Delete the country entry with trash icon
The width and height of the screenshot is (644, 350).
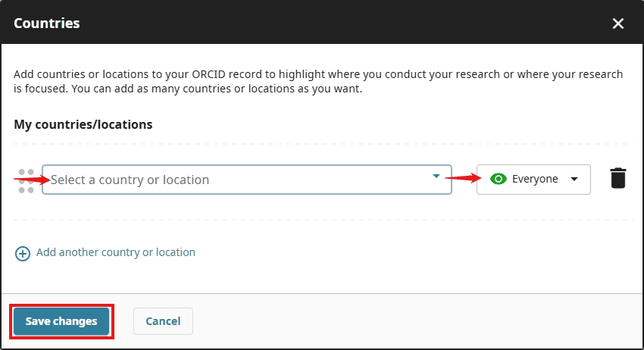tap(618, 179)
